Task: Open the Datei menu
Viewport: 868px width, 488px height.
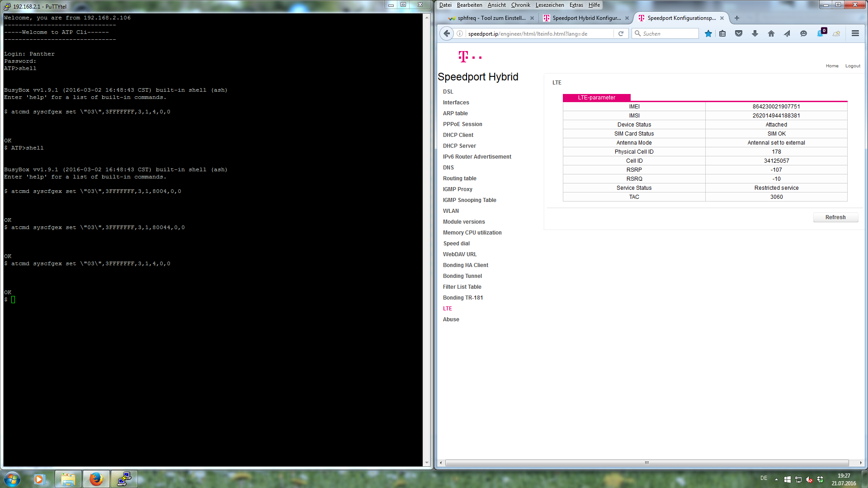Action: (x=445, y=5)
